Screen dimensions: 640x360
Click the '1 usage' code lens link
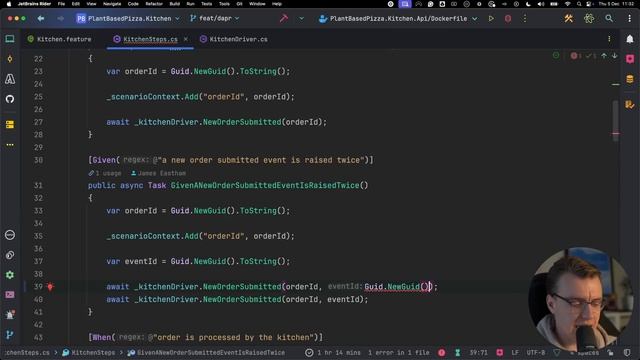tap(105, 173)
